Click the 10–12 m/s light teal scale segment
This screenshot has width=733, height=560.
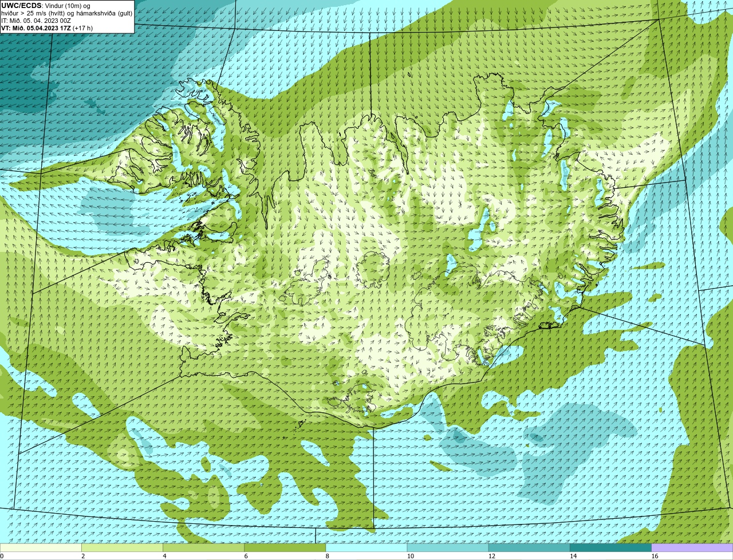pos(448,547)
